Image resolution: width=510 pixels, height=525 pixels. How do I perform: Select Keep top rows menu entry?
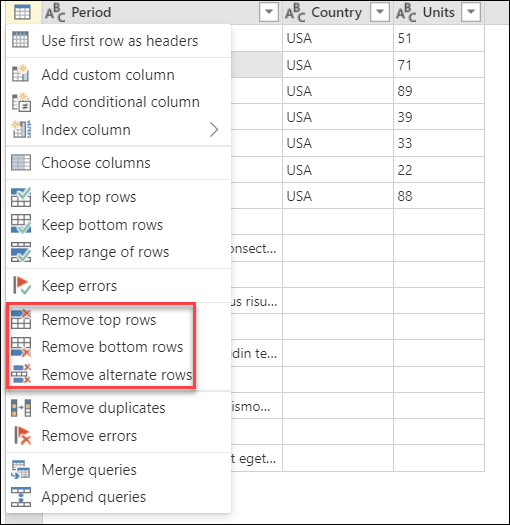click(x=119, y=197)
